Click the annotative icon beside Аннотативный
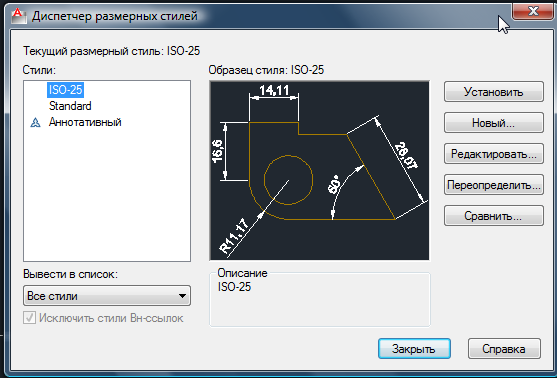The width and height of the screenshot is (557, 378). coord(35,123)
